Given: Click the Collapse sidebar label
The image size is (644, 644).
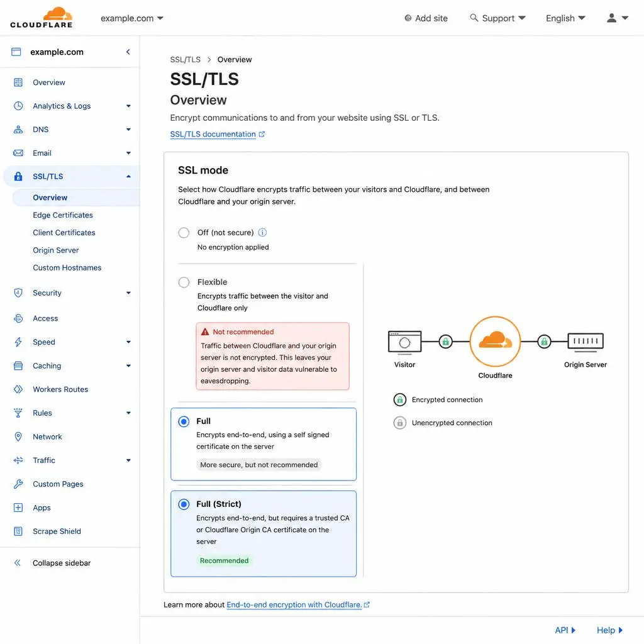Looking at the screenshot, I should click(x=62, y=563).
